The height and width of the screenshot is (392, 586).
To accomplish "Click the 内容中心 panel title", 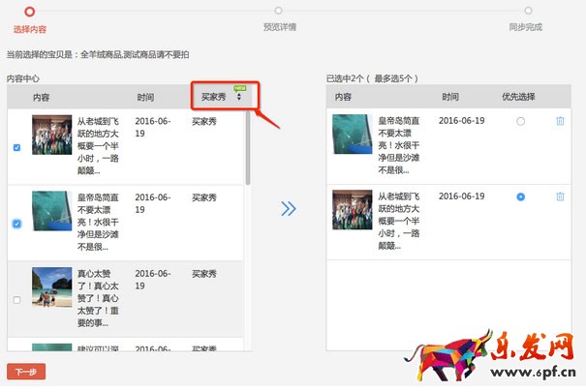I will pos(23,78).
